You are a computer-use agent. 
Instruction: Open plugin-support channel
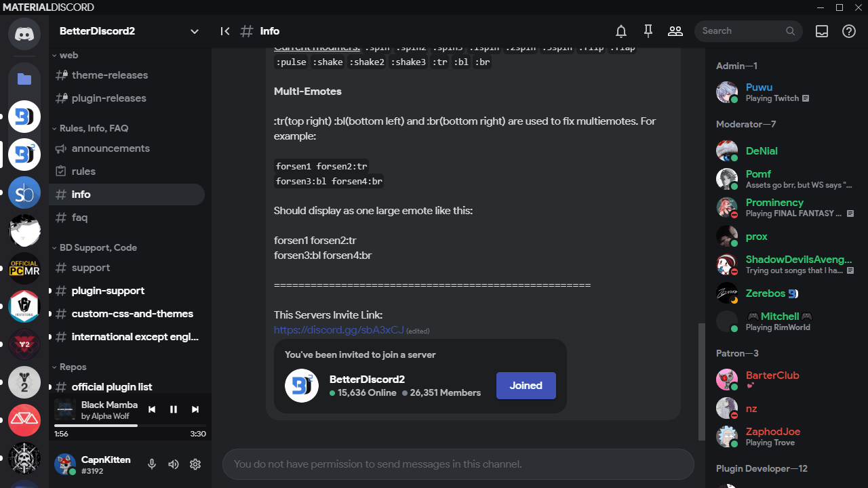127,291
